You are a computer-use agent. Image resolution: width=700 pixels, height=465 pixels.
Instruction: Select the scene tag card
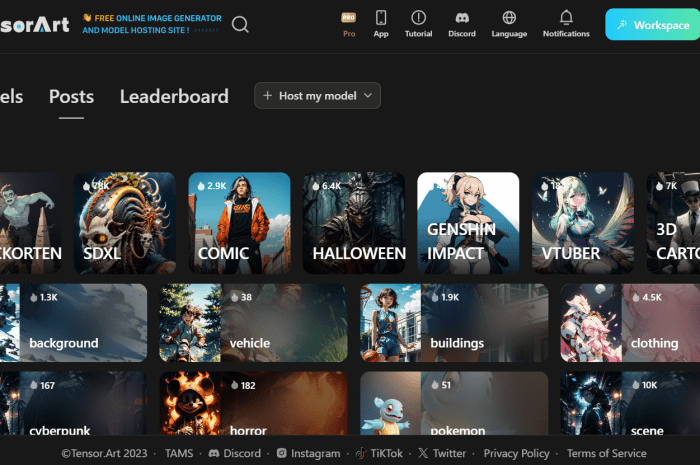pyautogui.click(x=630, y=403)
